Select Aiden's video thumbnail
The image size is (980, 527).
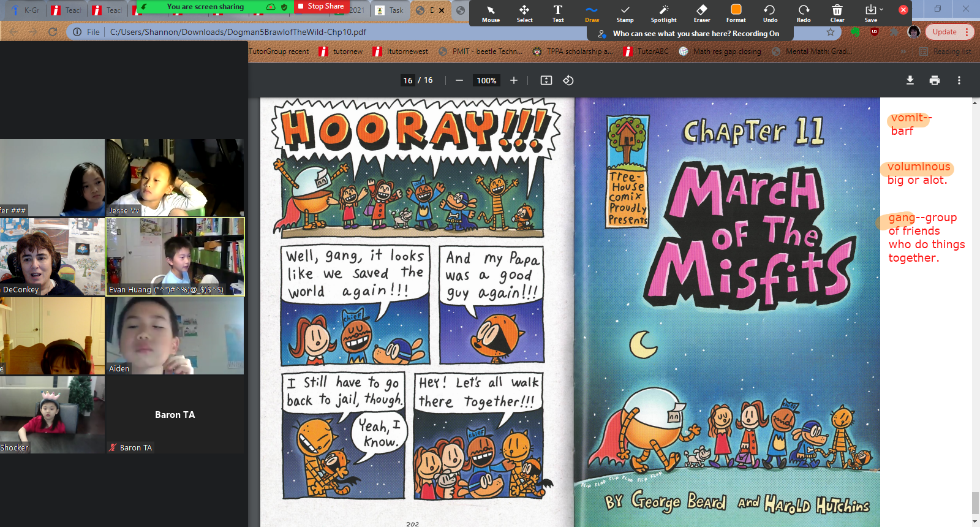(175, 336)
